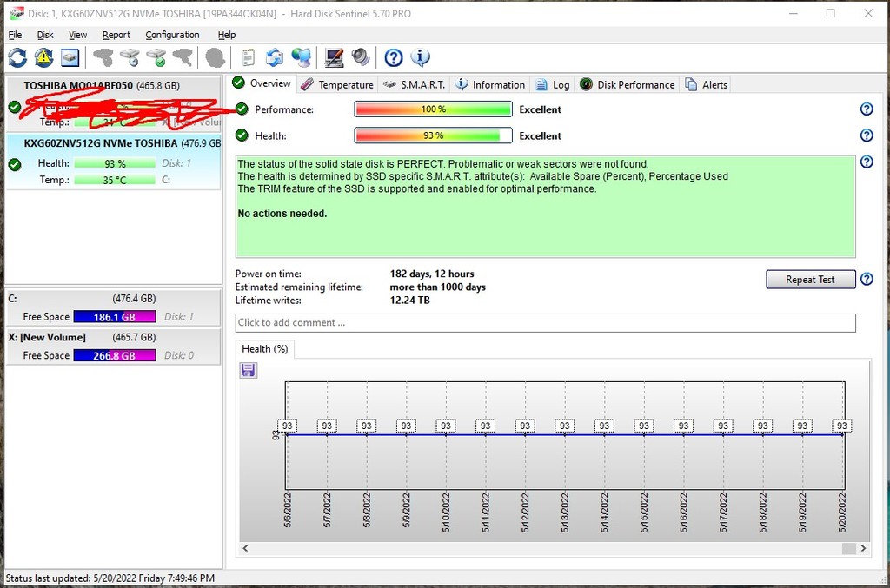Screen dimensions: 890x588
Task: Select the TOSHIBA MQ01ABF050 disk entry
Action: click(x=113, y=103)
